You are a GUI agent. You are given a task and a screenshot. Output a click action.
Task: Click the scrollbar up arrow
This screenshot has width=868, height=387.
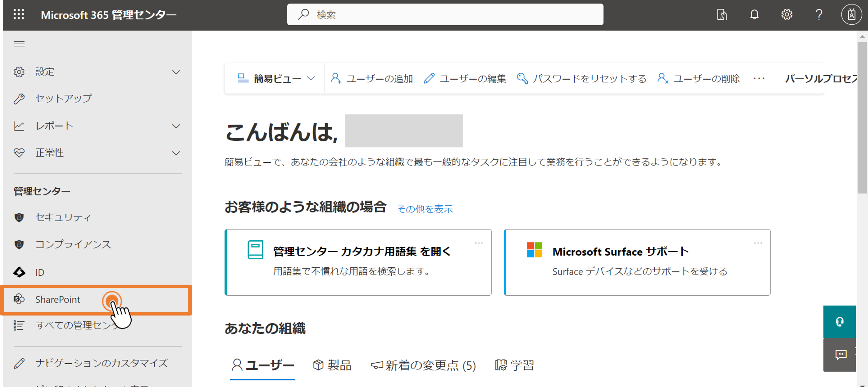click(x=862, y=36)
